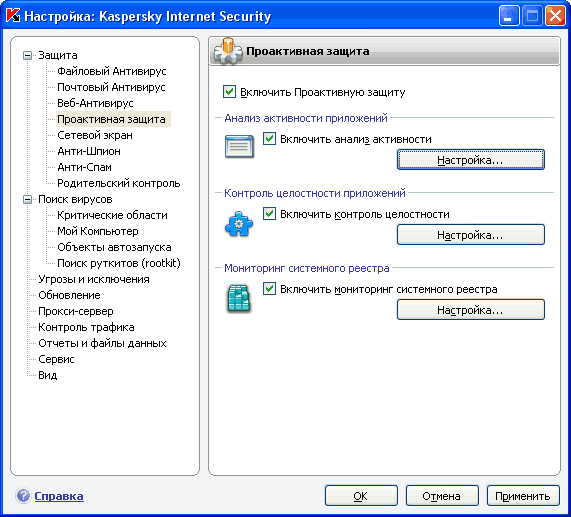This screenshot has height=517, width=571.
Task: Click the application activity analysis window icon
Action: click(239, 146)
